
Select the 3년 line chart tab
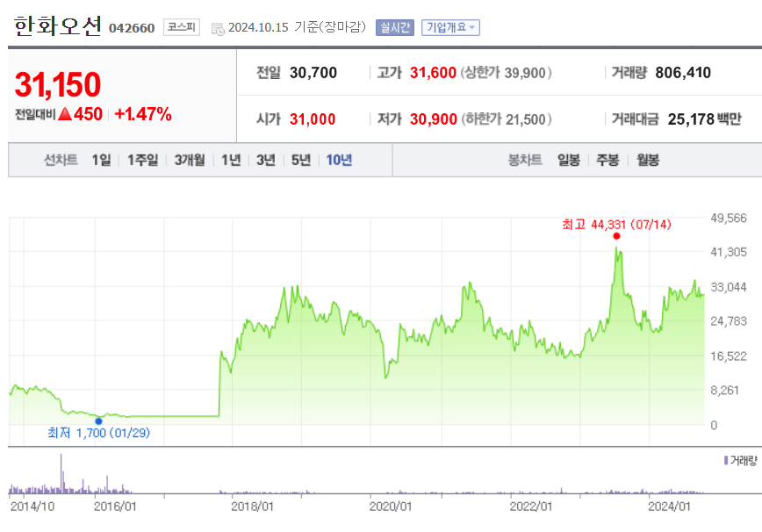pyautogui.click(x=266, y=160)
